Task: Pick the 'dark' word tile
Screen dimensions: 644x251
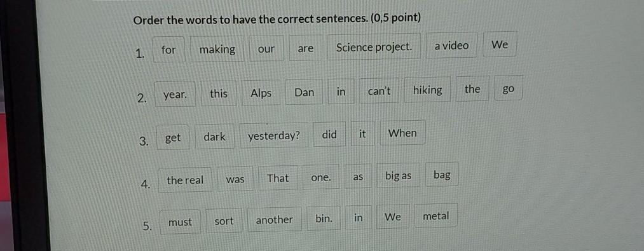Action: click(214, 137)
